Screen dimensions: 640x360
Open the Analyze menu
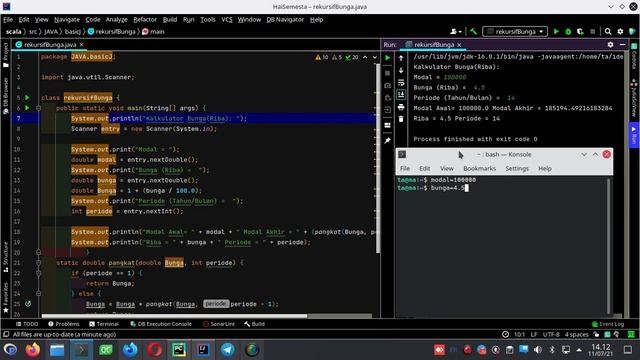coord(116,20)
